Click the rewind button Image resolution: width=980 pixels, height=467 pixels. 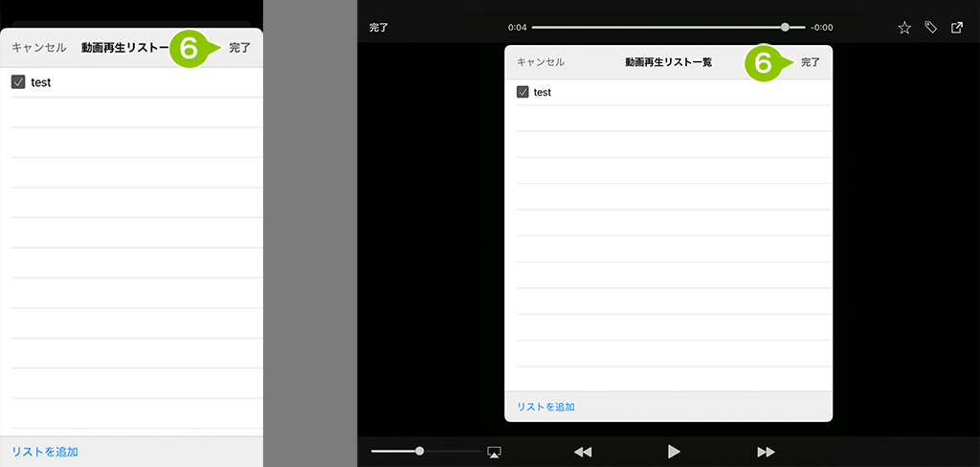[x=583, y=452]
